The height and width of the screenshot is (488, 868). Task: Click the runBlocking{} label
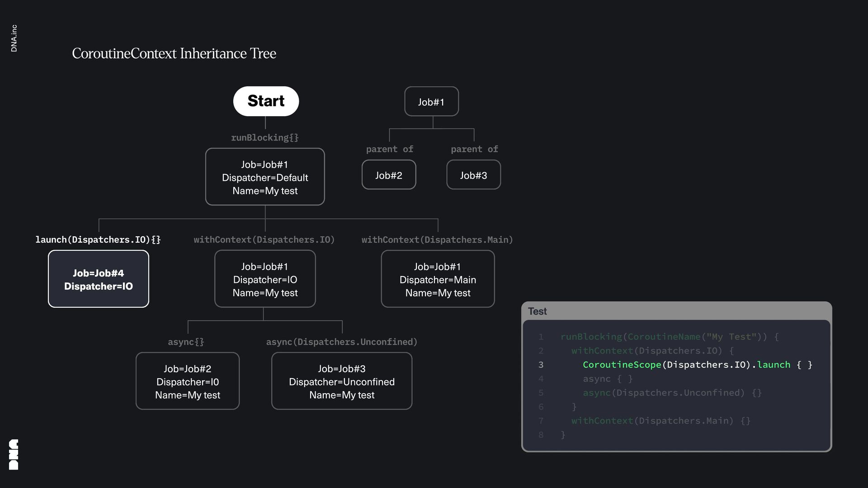[x=265, y=137]
